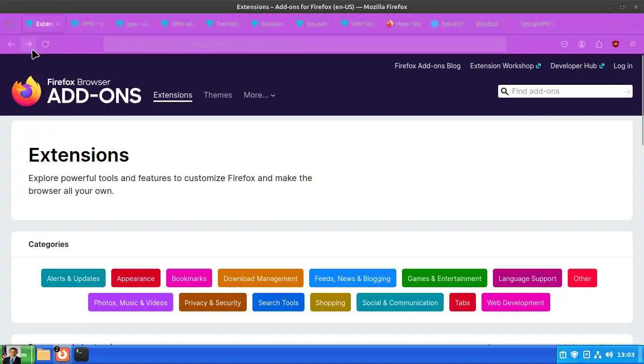
Task: Open the Download Management category
Action: [x=260, y=278]
